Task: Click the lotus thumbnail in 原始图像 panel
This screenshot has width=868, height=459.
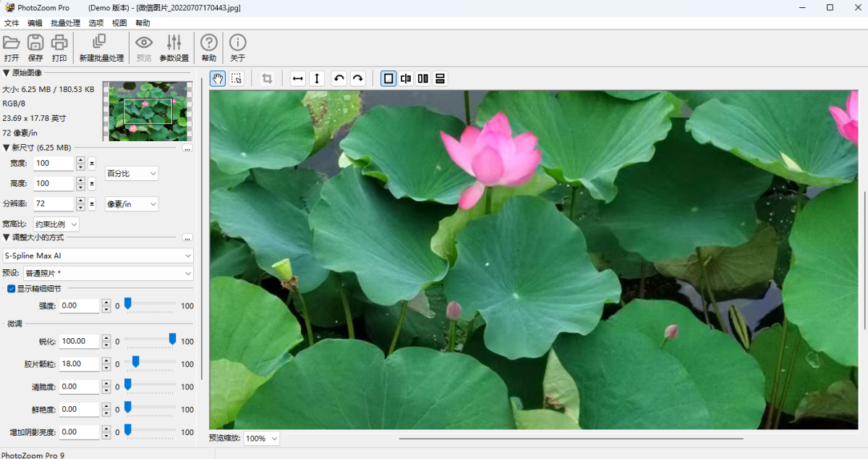Action: [148, 111]
